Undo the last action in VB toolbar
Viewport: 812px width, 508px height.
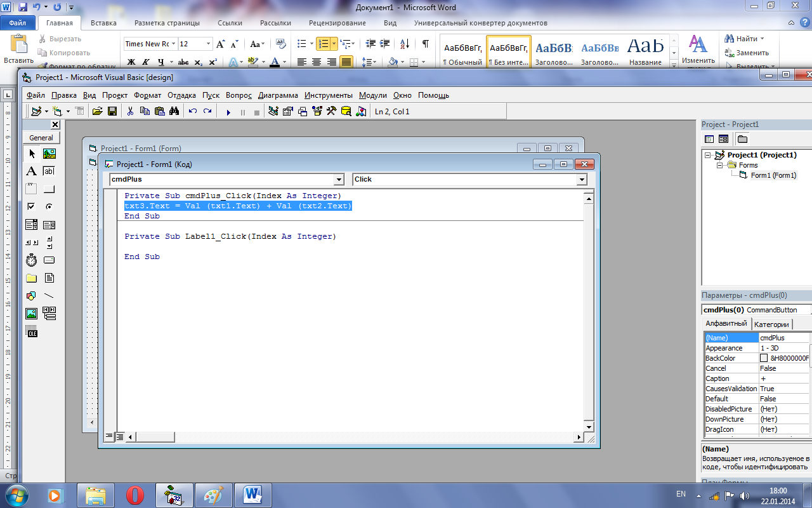coord(193,112)
